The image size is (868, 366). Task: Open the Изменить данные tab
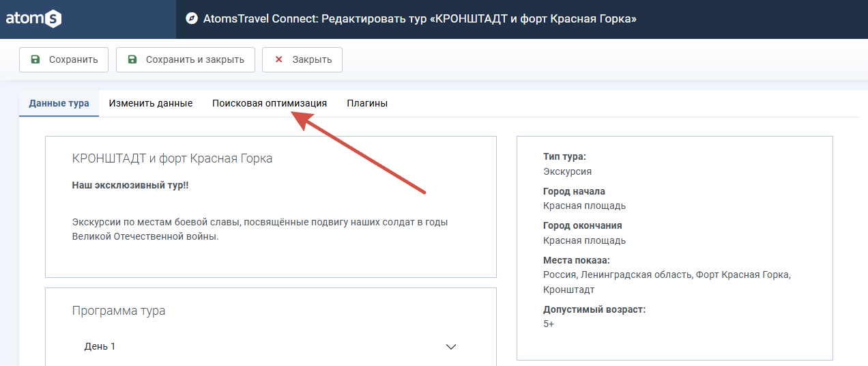[x=151, y=103]
